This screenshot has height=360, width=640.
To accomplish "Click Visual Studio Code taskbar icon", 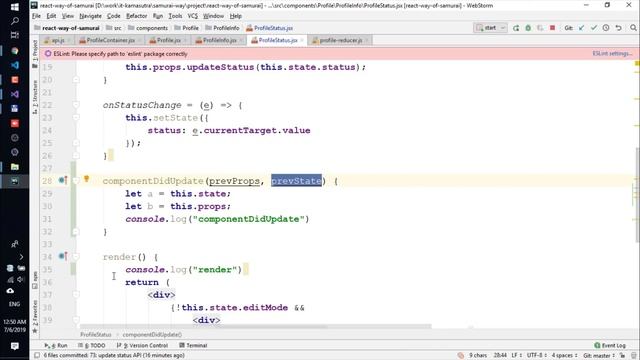I will pos(15,65).
